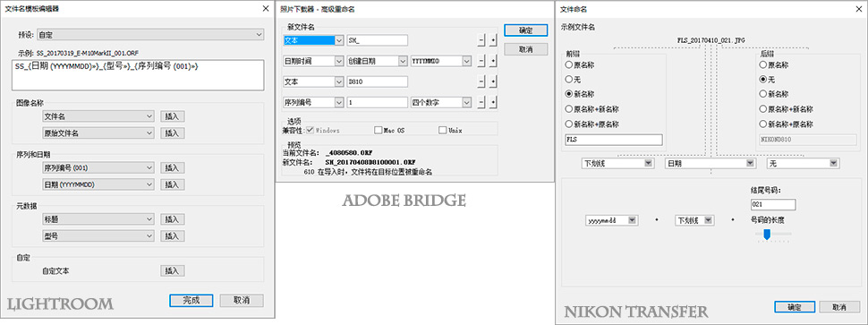
Task: Add a row after the D810 text row
Action: click(x=493, y=81)
